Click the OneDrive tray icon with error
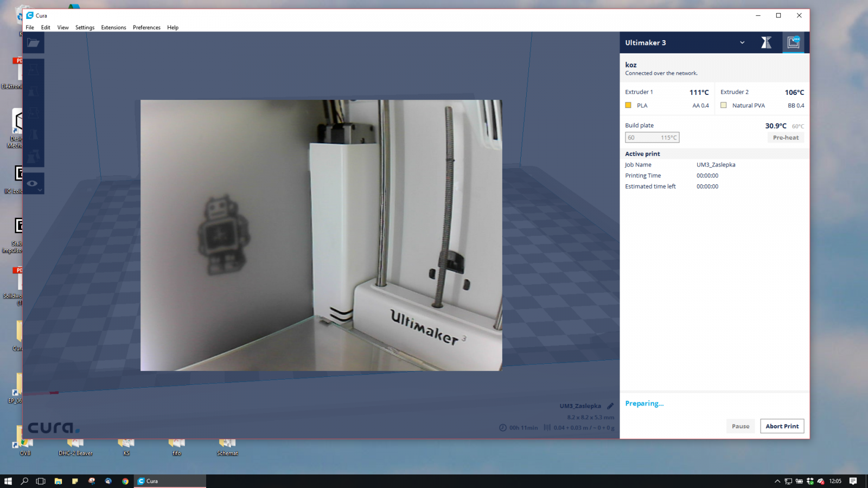Screen dimensions: 868x488 821,481
